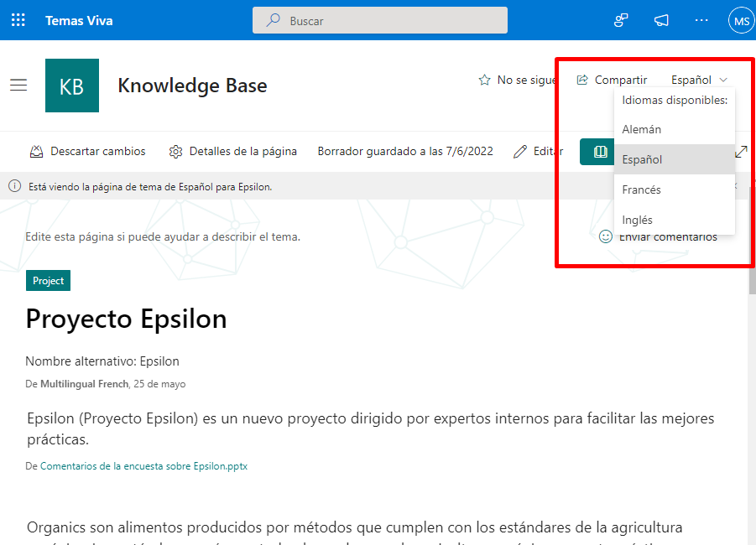
Task: Open the MS account avatar
Action: 741,21
